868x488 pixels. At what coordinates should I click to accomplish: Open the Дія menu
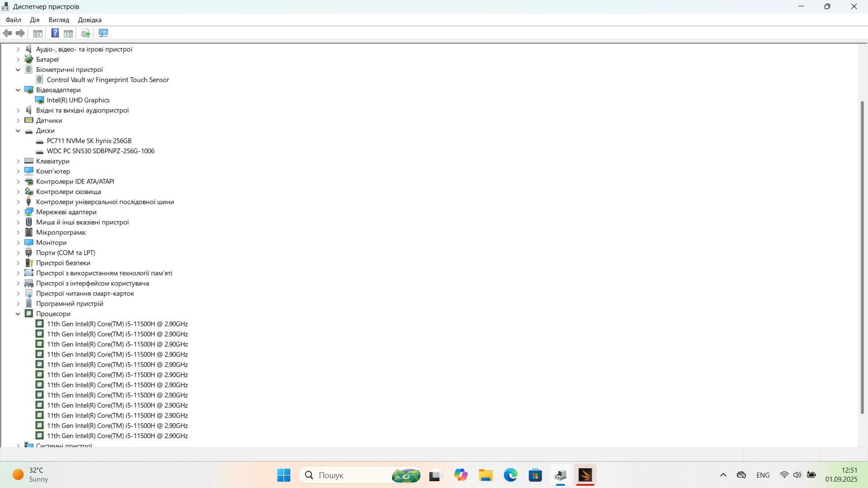tap(35, 20)
